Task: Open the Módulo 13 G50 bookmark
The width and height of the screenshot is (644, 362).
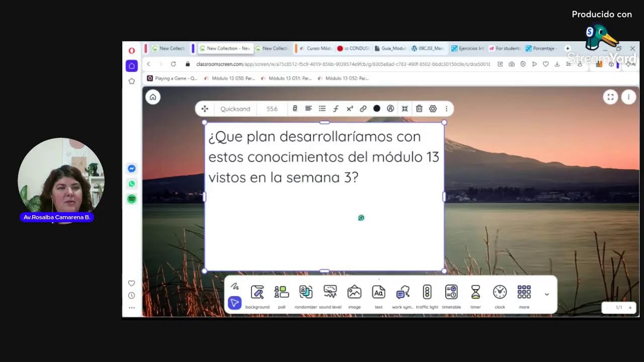Action: coord(229,78)
